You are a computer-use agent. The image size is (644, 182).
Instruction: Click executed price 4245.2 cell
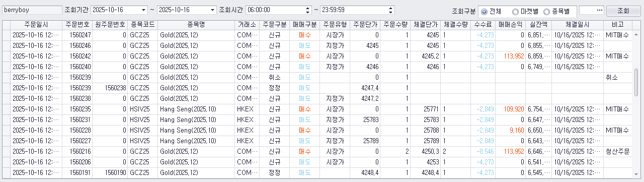[426, 56]
